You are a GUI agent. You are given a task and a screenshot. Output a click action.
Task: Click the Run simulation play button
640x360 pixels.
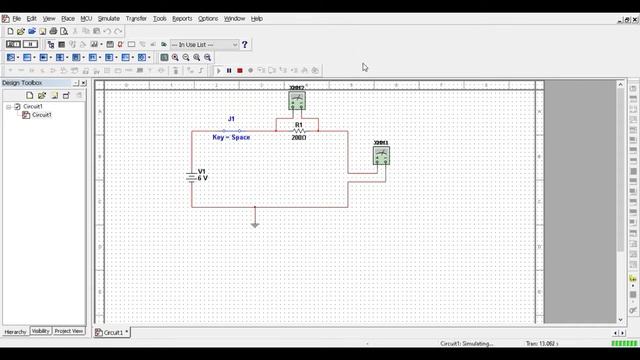[x=218, y=71]
